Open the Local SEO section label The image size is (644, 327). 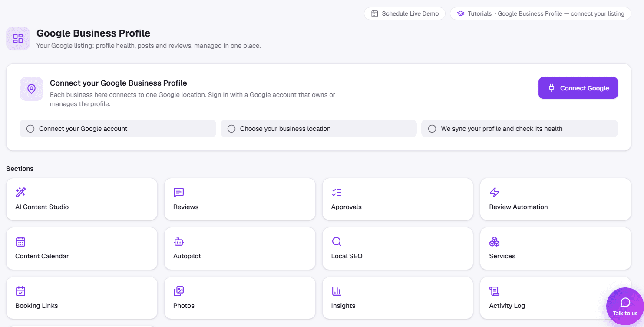(347, 256)
